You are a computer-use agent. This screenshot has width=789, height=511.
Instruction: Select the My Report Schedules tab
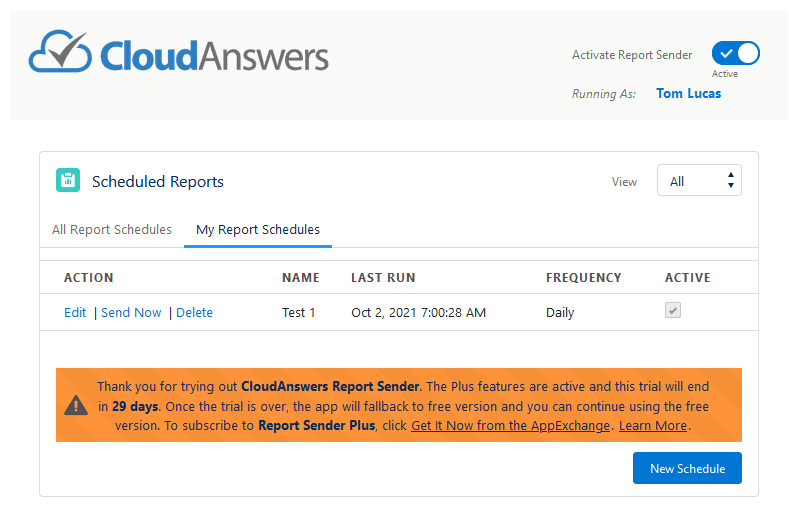point(258,229)
